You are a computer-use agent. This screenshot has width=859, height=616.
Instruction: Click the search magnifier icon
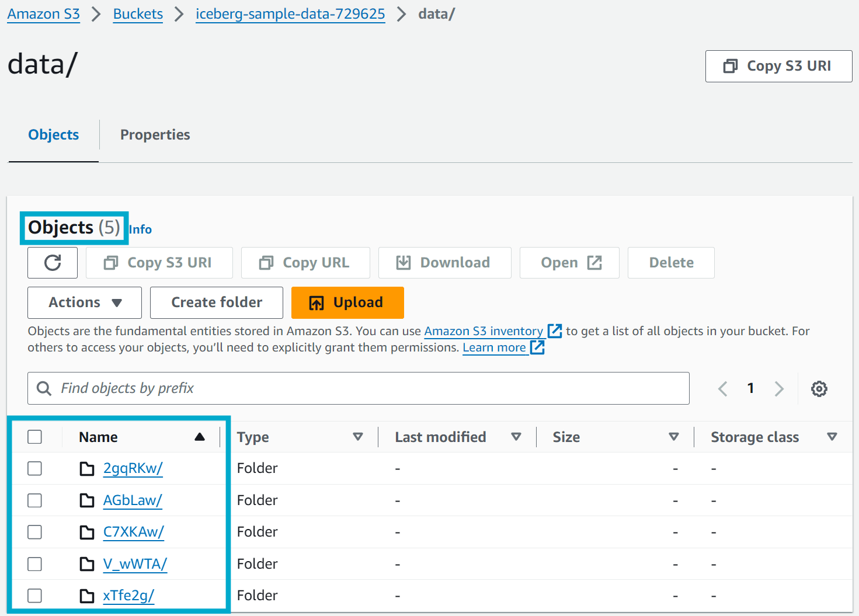coord(44,389)
